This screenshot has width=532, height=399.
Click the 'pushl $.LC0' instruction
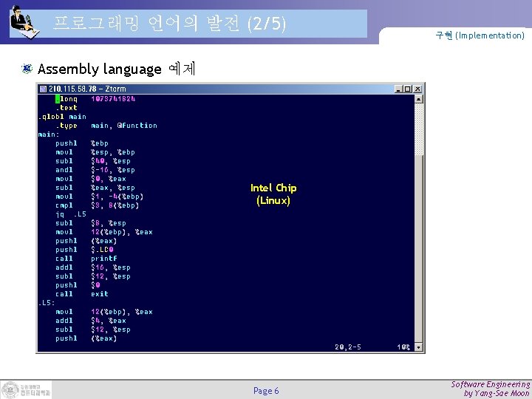tap(84, 250)
